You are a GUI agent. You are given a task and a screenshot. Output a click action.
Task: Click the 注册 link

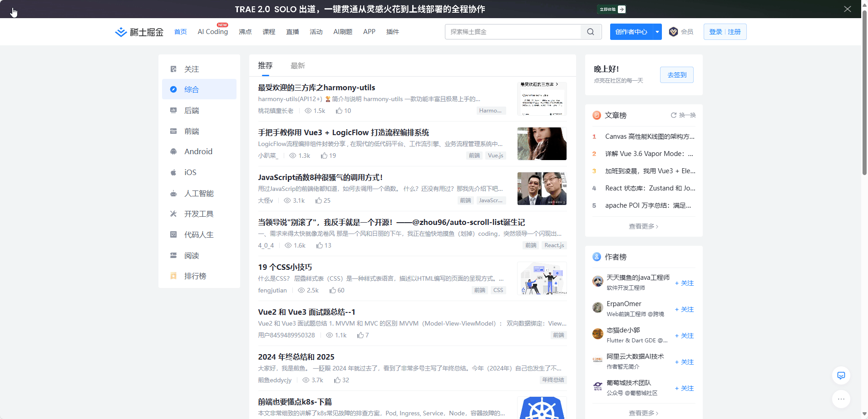click(x=734, y=32)
